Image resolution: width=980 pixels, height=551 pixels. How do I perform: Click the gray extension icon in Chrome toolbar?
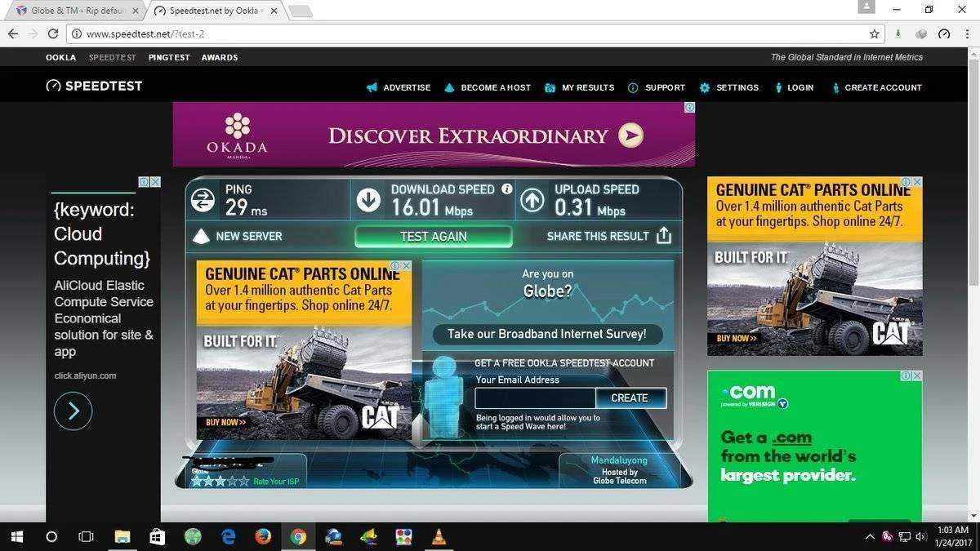click(x=921, y=33)
